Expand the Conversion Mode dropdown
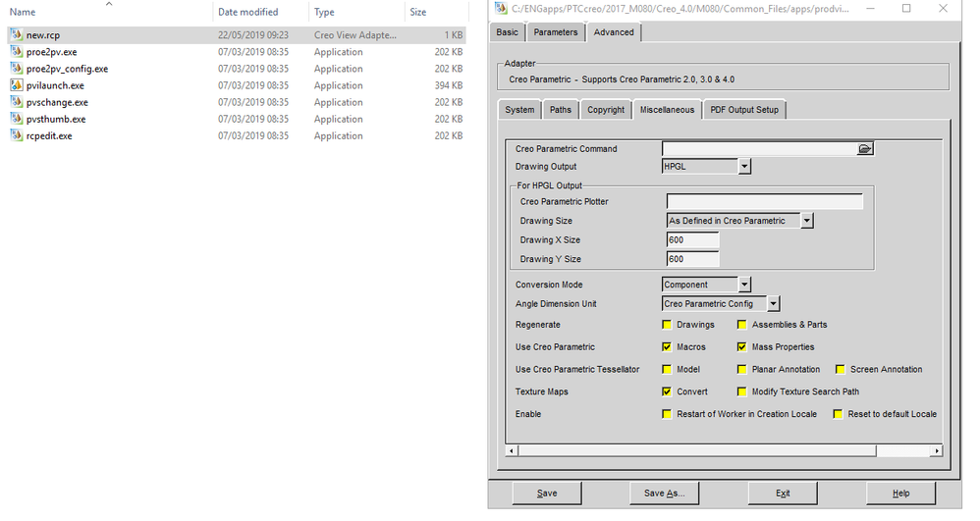 744,285
